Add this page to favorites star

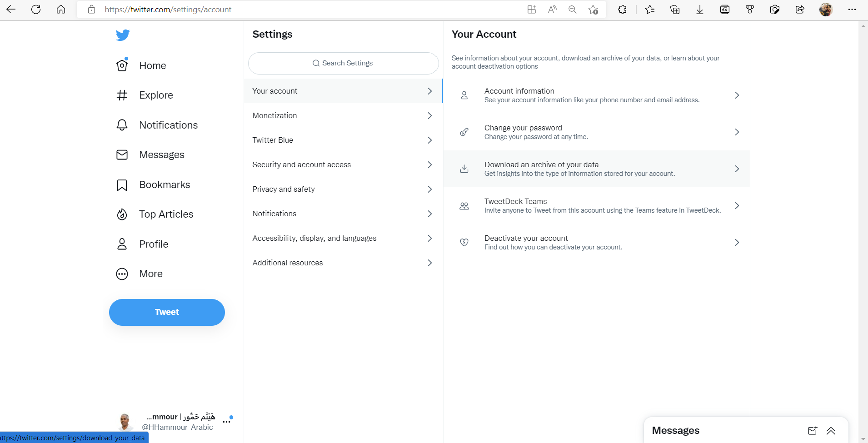tap(593, 10)
